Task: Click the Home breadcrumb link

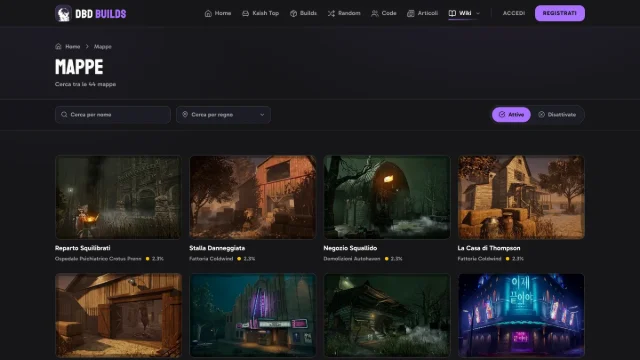Action: tap(73, 47)
